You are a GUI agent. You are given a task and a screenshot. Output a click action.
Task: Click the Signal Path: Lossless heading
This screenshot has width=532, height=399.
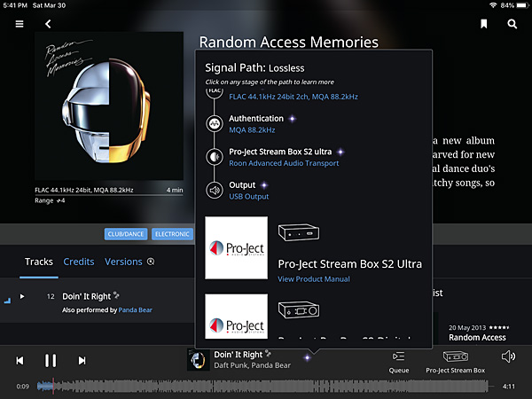tap(254, 68)
